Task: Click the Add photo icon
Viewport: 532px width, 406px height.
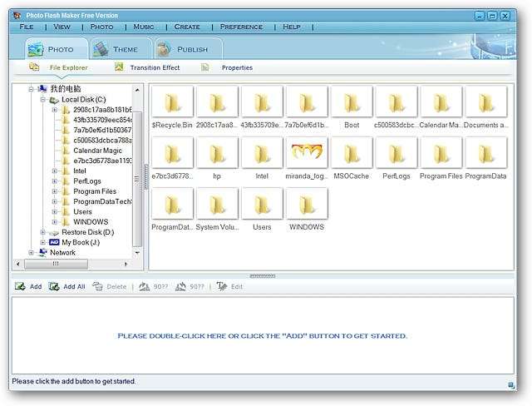Action: [x=20, y=286]
